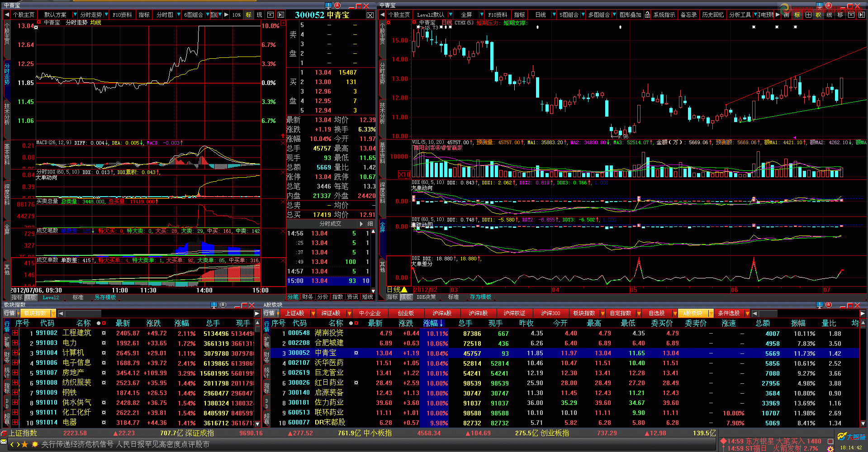Click the 标 icon in left window toolbar
The height and width of the screenshot is (452, 868).
coord(248,15)
